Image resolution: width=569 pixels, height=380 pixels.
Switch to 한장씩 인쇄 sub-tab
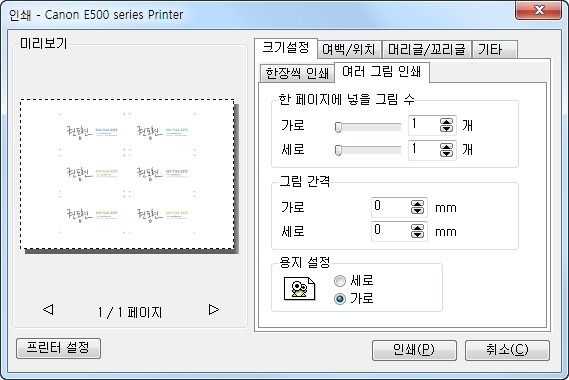pos(297,73)
